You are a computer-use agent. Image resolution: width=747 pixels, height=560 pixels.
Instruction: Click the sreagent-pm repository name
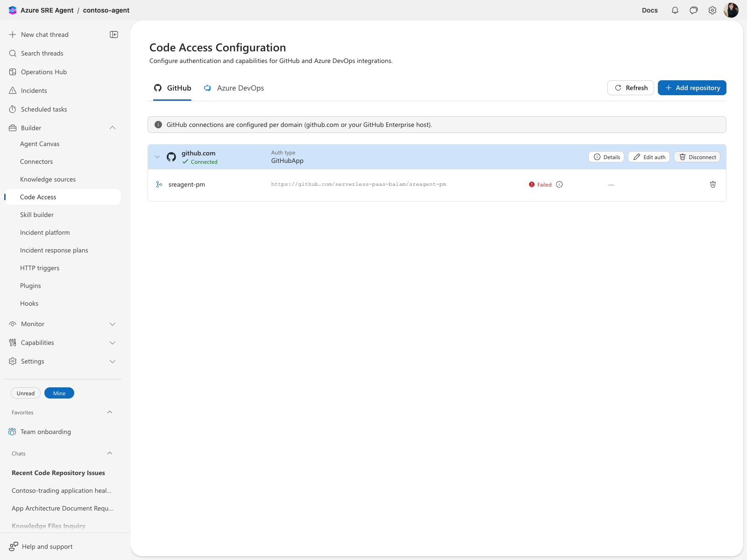tap(187, 184)
